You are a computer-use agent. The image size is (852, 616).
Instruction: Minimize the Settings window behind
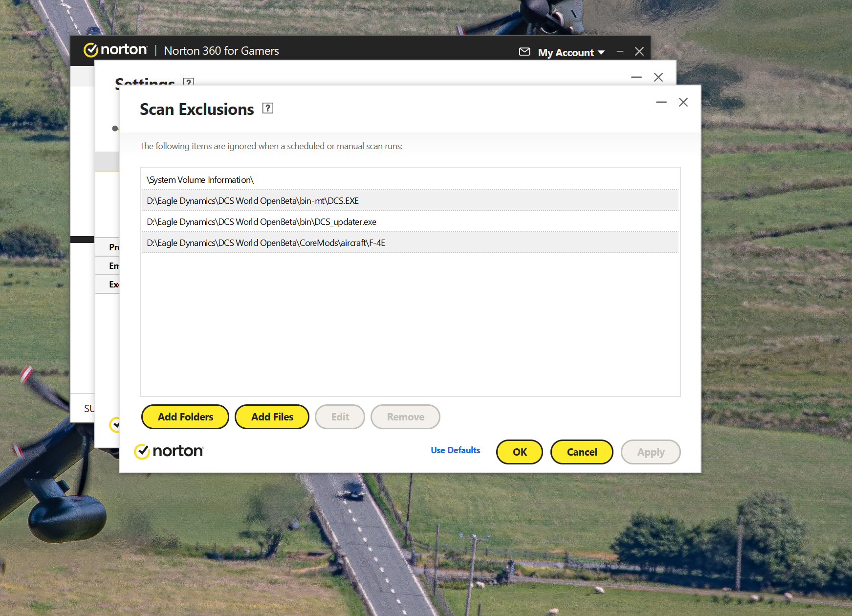click(x=636, y=77)
